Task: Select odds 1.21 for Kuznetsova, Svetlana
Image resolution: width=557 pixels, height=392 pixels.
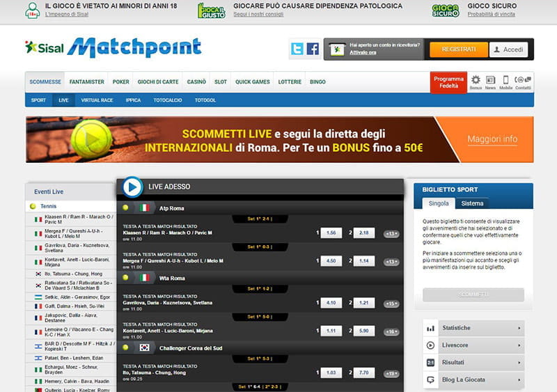Action: pyautogui.click(x=363, y=303)
